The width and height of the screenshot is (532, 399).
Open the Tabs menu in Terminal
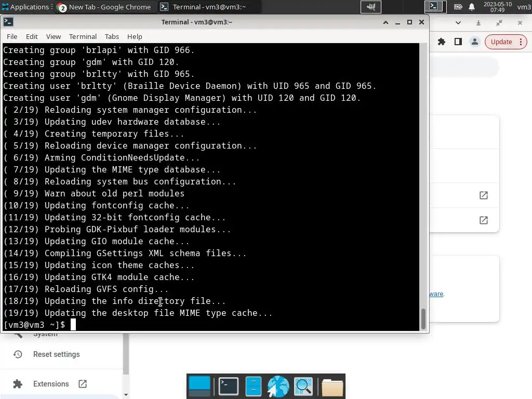tap(112, 37)
